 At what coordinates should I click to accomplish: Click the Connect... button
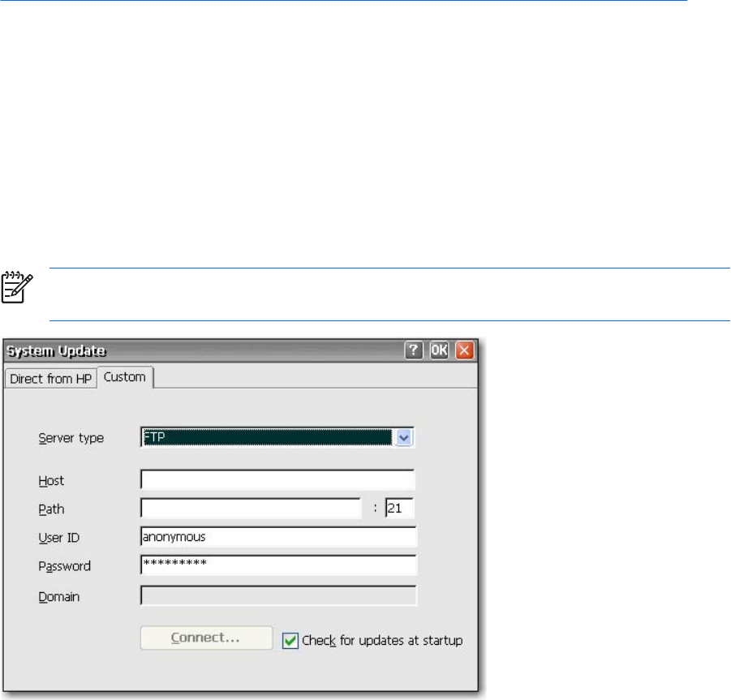tap(206, 638)
